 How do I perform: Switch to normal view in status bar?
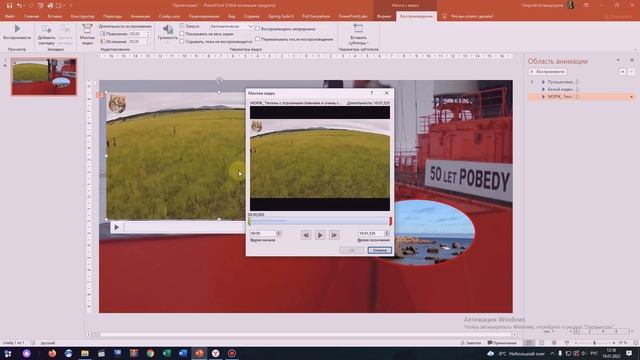pos(529,343)
